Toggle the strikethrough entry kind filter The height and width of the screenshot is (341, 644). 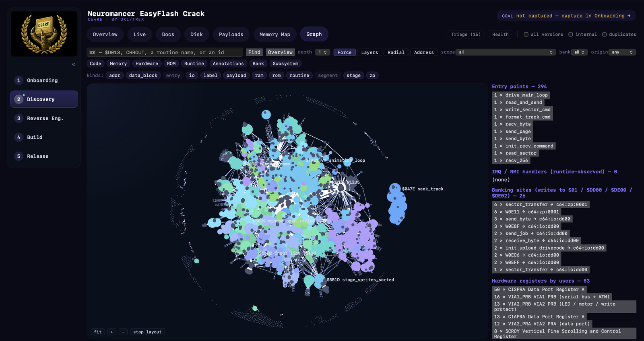click(173, 76)
